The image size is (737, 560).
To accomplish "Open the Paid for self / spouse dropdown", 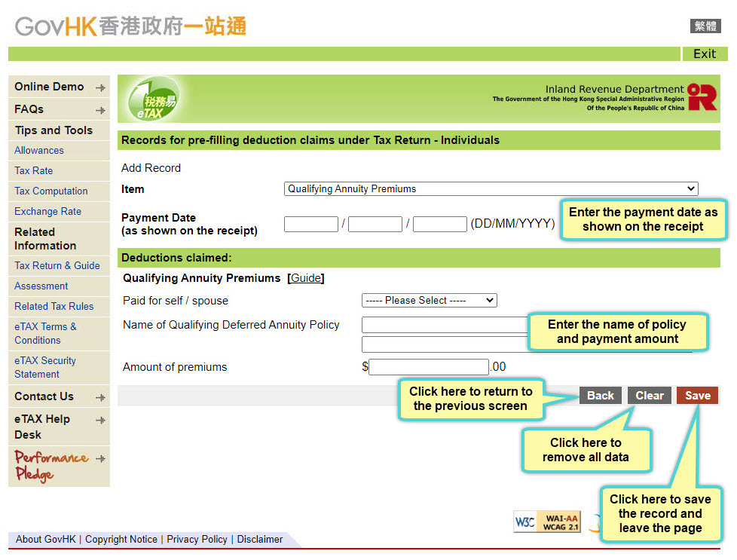I will [429, 301].
